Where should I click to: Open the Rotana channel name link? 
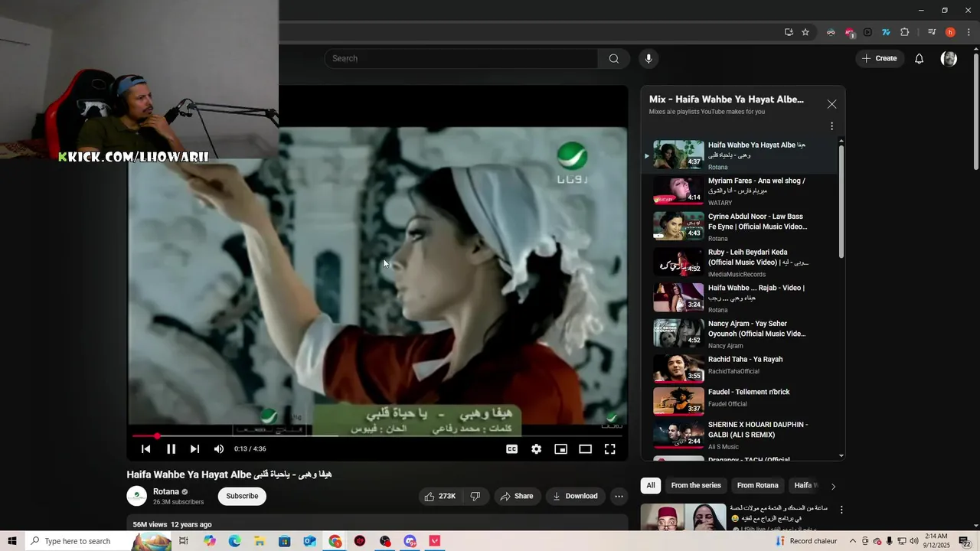click(166, 491)
